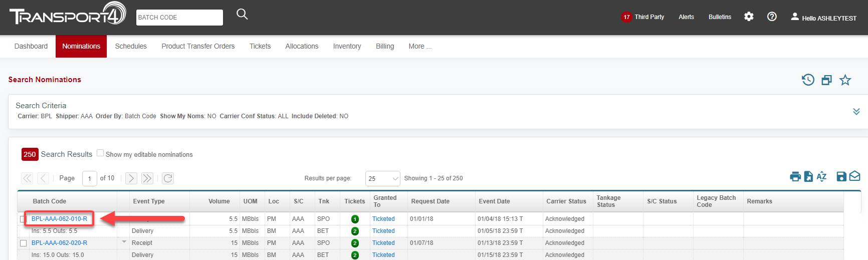Open the settings gear
Screen dimensions: 868x260
coord(749,17)
